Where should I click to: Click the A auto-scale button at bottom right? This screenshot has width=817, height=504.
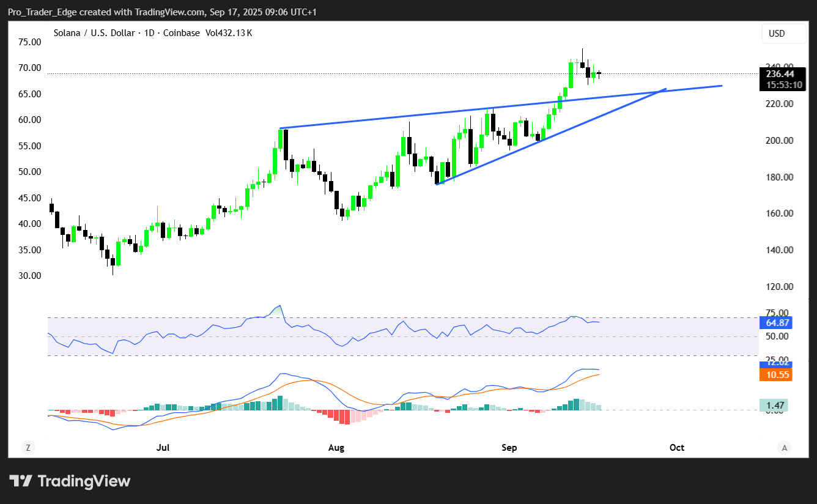click(x=785, y=448)
